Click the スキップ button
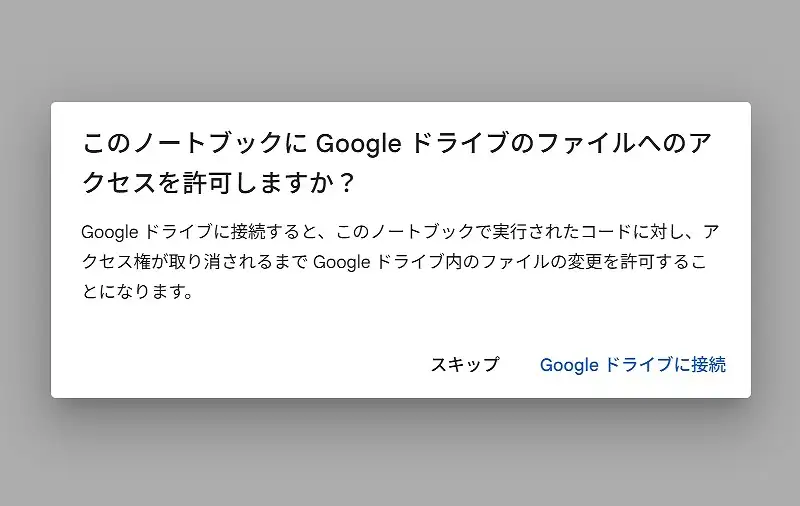 pyautogui.click(x=464, y=365)
